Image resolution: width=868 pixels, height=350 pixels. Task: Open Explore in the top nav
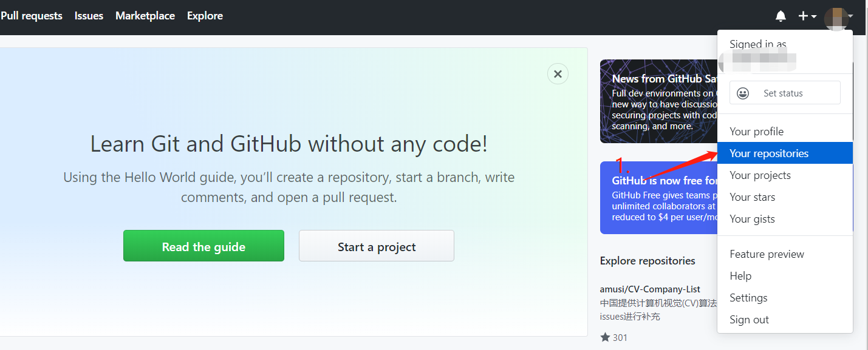(205, 16)
